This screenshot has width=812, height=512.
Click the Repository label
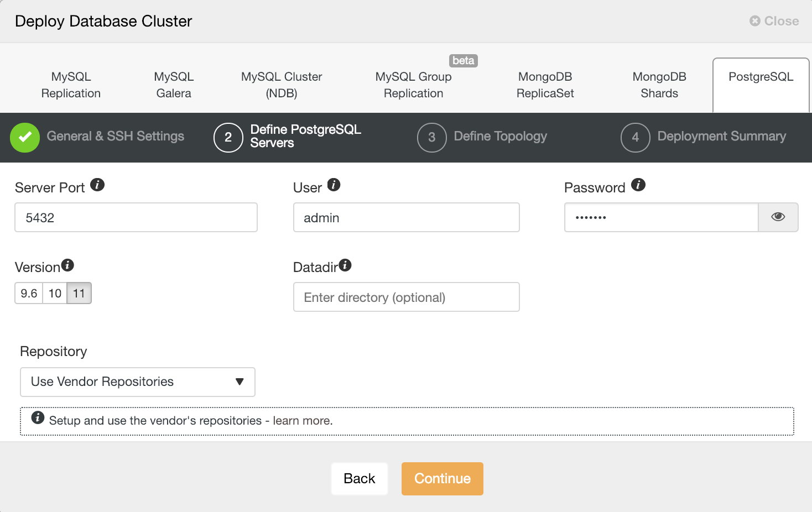click(x=54, y=352)
